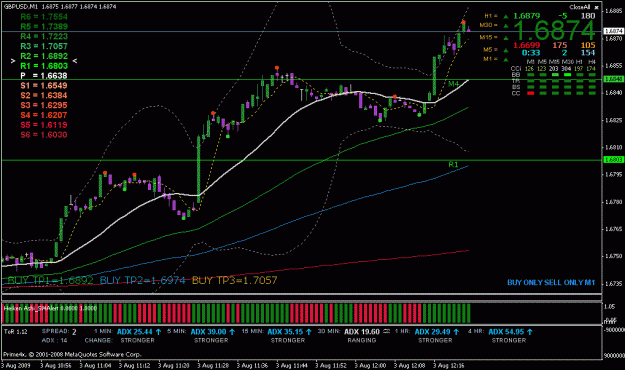625x370 pixels.
Task: Click the ADX 25.44 value for 1 MIN
Action: tap(135, 332)
